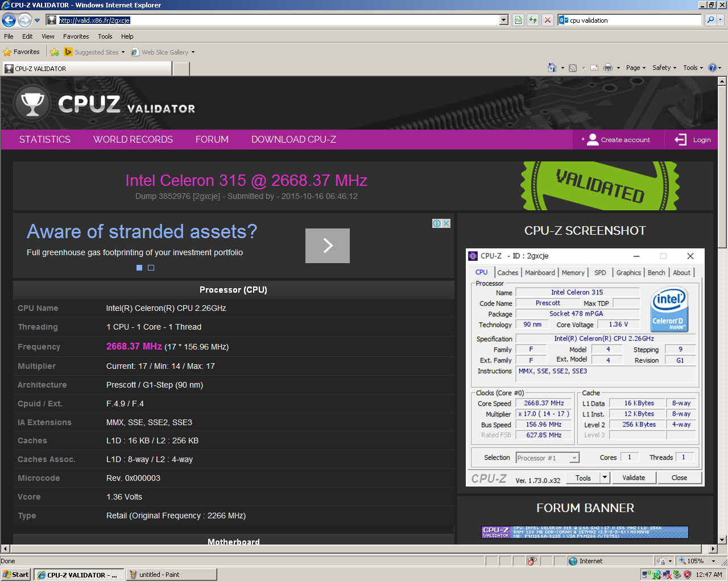Click the 'Aware of stranded assets?' ad headline
This screenshot has width=728, height=582.
point(142,231)
